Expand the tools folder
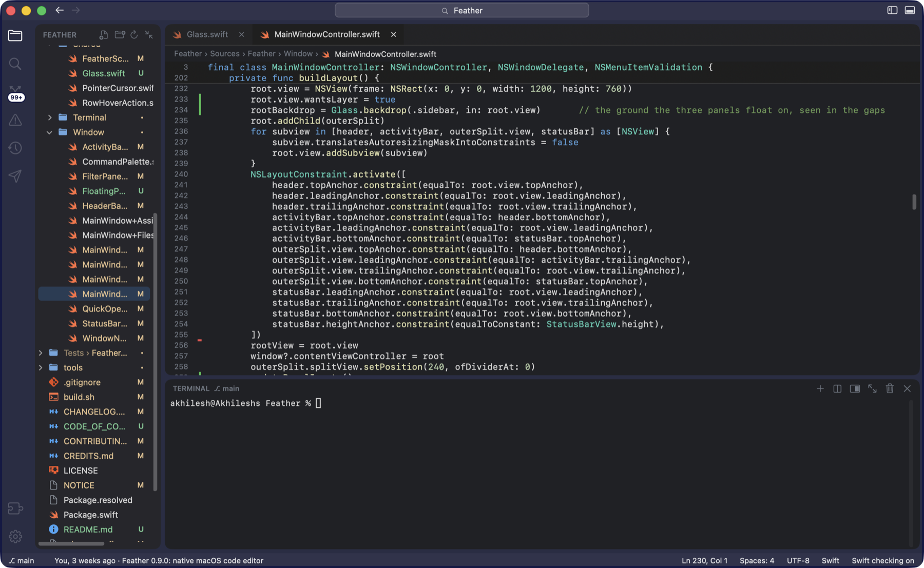 point(41,368)
